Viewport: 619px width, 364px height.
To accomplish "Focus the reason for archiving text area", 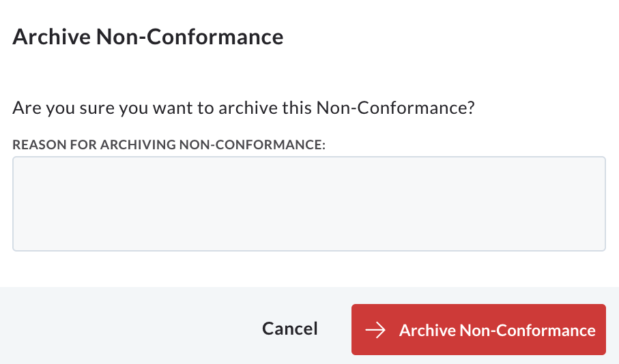I will 309,204.
